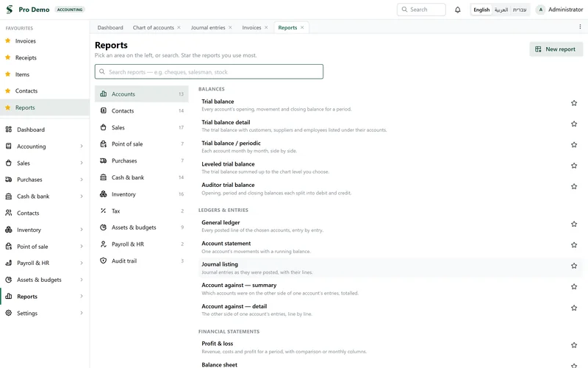Click the Inventory category boxes icon
This screenshot has height=368, width=588.
tap(104, 194)
